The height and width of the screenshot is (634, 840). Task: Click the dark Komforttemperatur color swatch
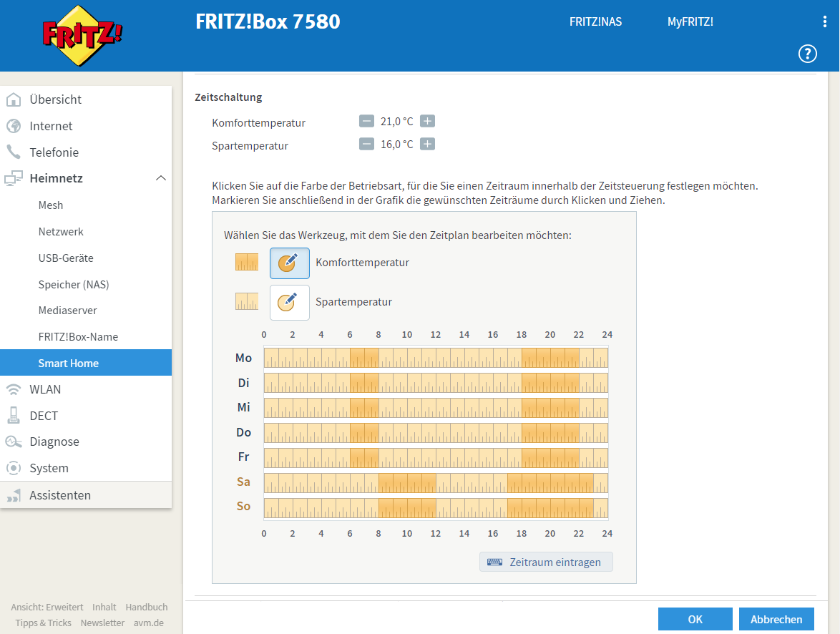[x=247, y=262]
